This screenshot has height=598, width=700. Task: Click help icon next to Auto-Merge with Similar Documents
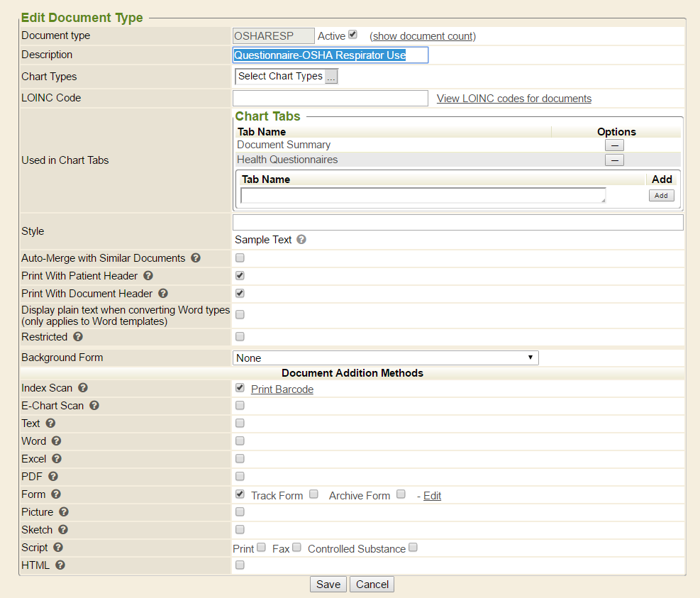[x=196, y=258]
